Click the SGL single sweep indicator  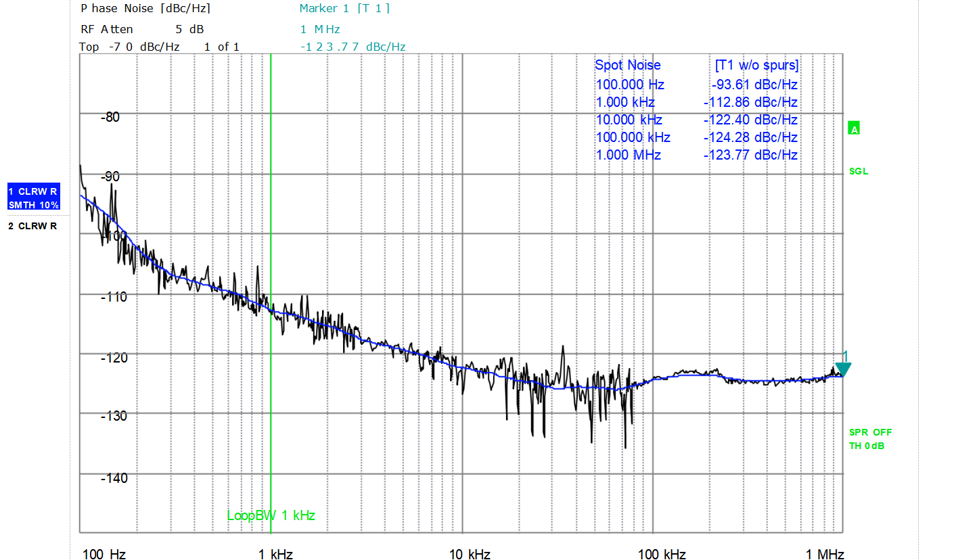[x=859, y=171]
